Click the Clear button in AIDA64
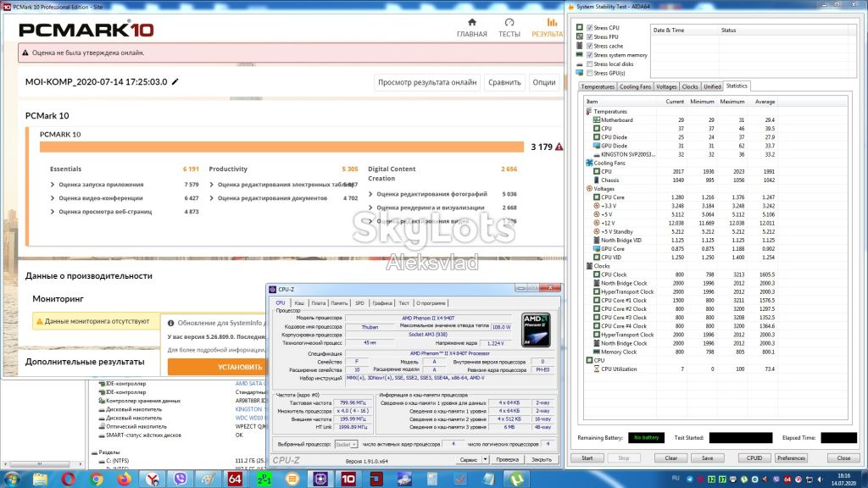868x488 pixels. click(x=671, y=458)
